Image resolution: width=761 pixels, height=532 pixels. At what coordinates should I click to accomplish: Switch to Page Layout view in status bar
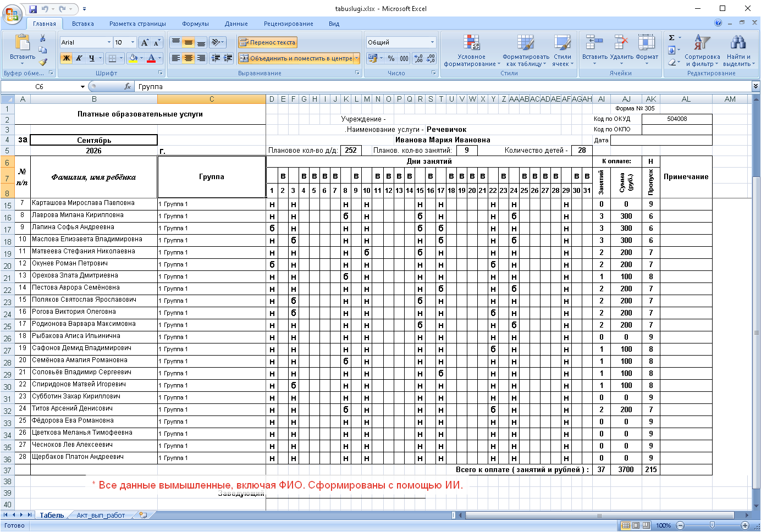click(636, 525)
